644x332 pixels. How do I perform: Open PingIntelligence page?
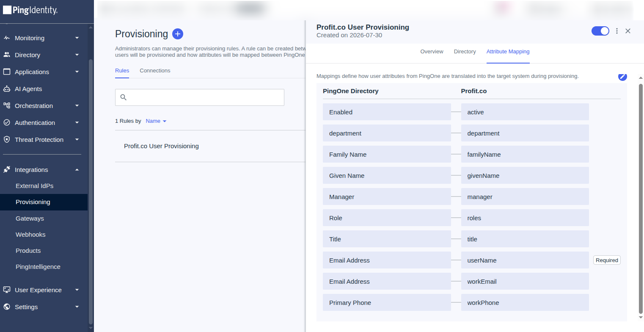click(x=38, y=267)
